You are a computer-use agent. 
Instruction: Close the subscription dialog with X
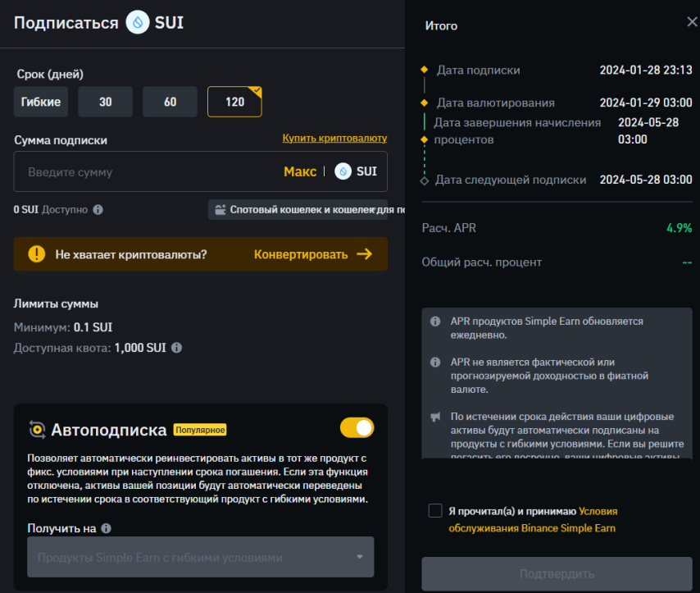[692, 21]
